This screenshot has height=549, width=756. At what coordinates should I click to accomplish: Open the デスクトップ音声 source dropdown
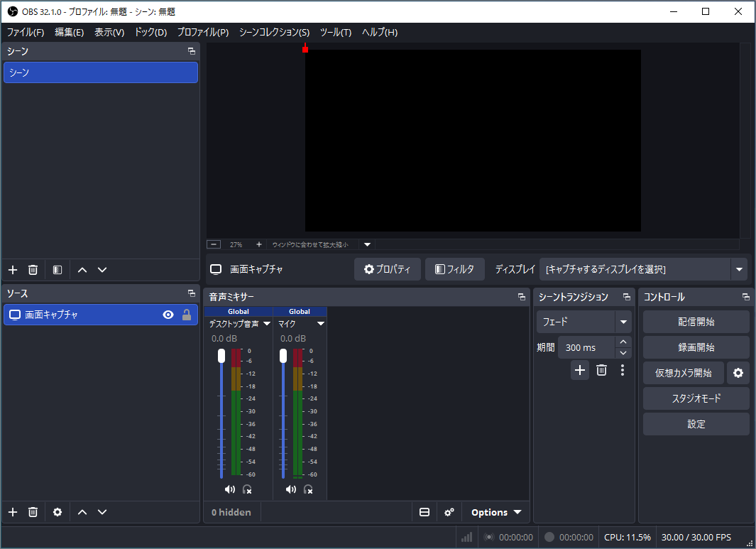[268, 323]
